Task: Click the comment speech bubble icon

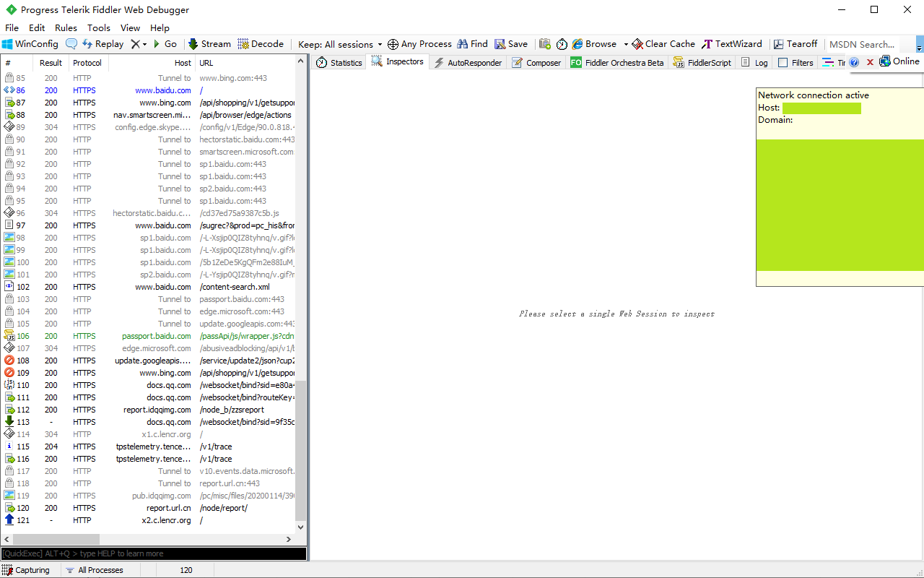Action: click(x=71, y=44)
